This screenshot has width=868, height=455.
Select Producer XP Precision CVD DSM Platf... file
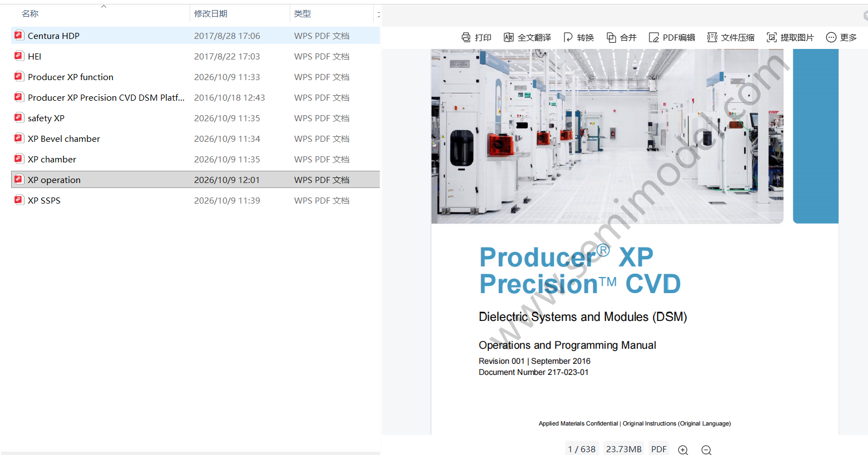[x=106, y=97]
